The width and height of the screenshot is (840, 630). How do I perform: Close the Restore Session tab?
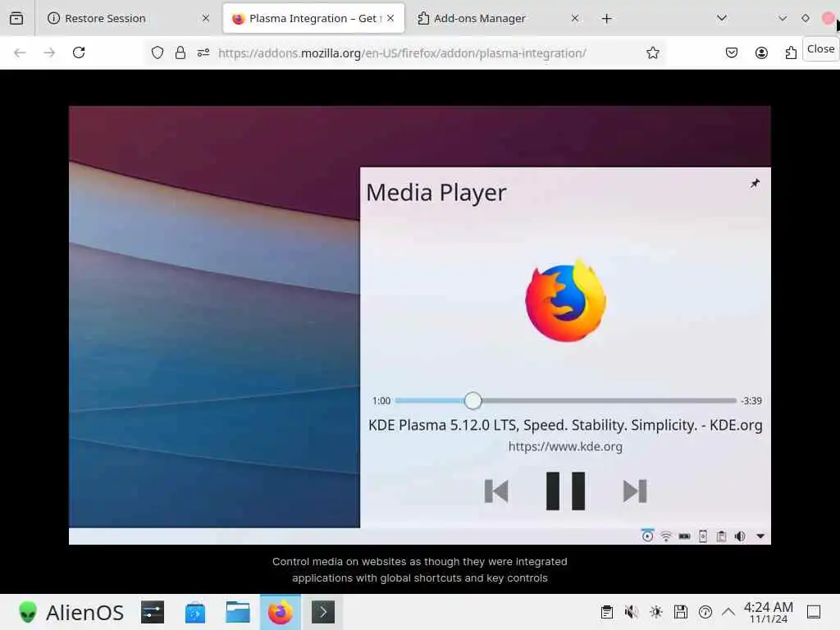pos(206,18)
